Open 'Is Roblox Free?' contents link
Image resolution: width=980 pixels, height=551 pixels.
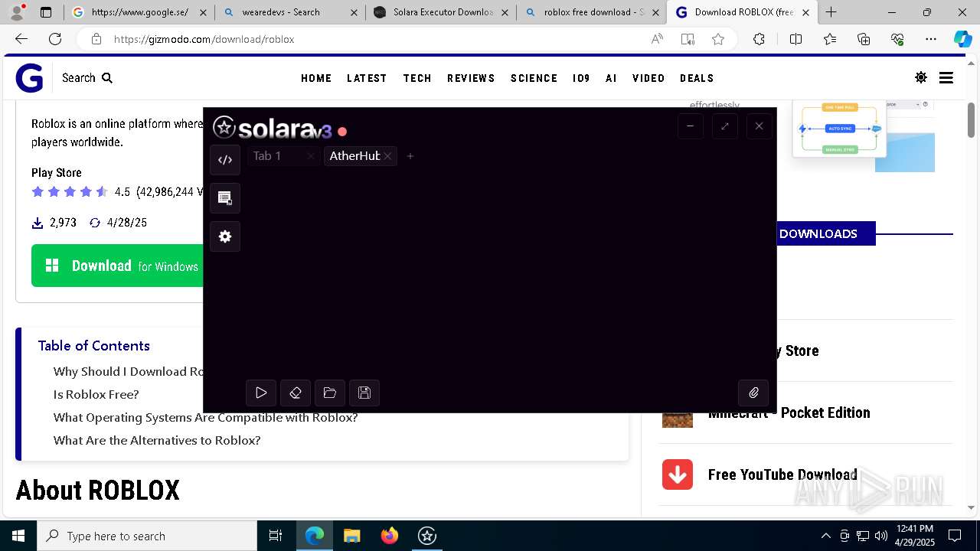pyautogui.click(x=96, y=394)
